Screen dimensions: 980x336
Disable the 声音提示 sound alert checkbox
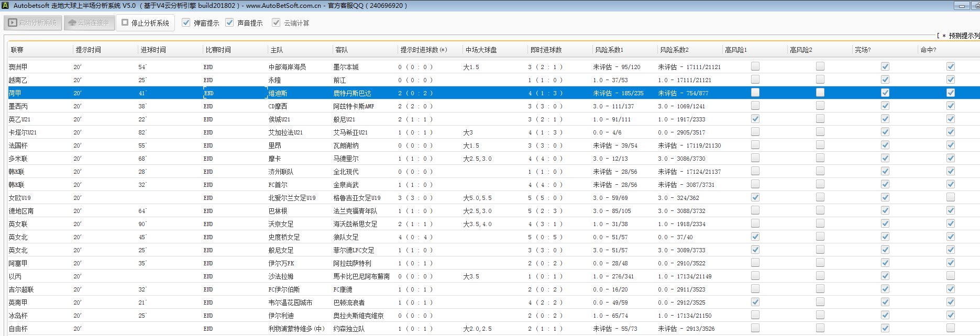(229, 23)
